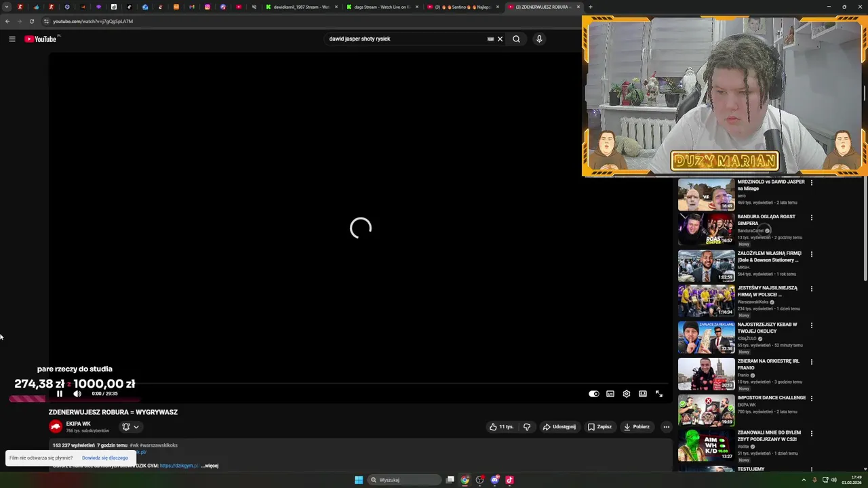Click the browser address bar URL
This screenshot has width=868, height=488.
(x=93, y=21)
